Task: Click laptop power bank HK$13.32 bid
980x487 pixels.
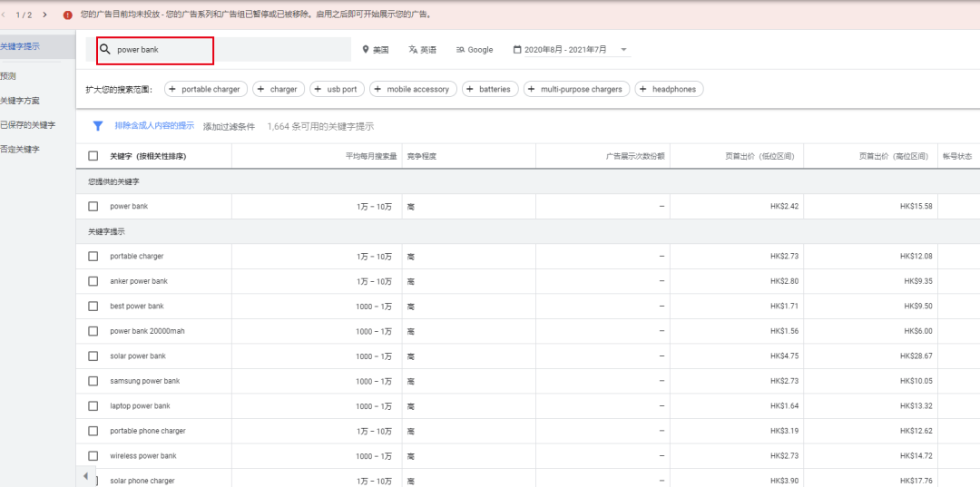Action: click(916, 406)
